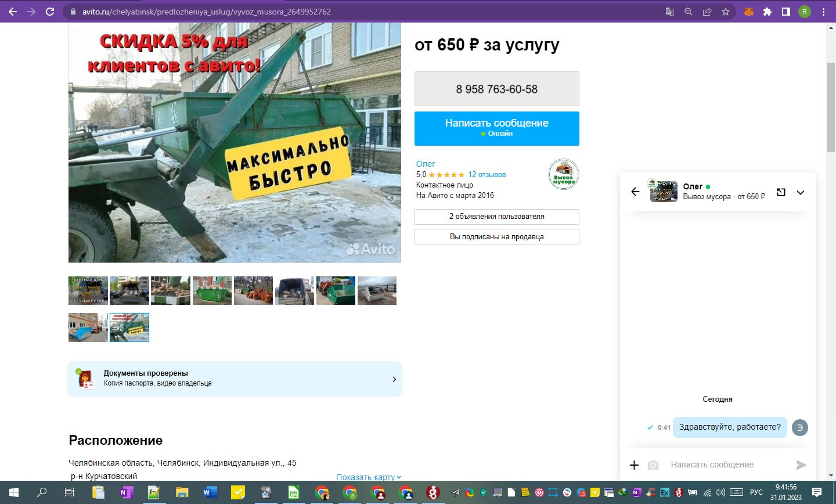The width and height of the screenshot is (836, 504).
Task: Open 2 объявления пользователя button
Action: tap(497, 217)
